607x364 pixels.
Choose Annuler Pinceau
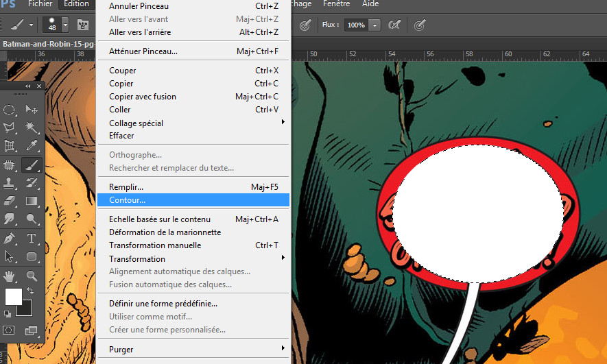coord(193,5)
